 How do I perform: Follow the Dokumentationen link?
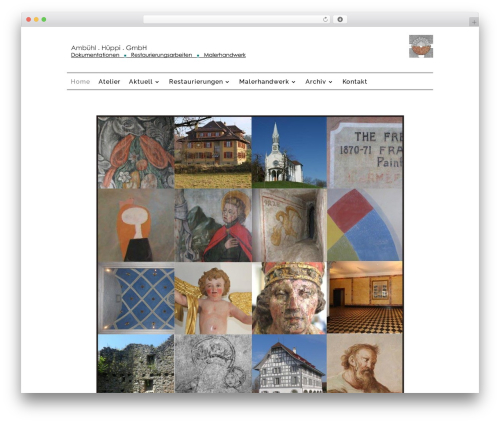pyautogui.click(x=95, y=55)
